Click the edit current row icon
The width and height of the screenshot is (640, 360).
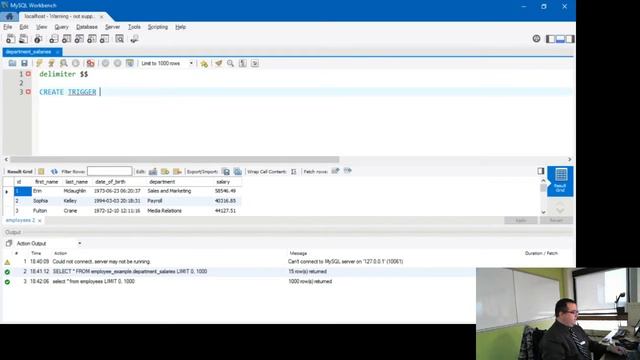tap(153, 171)
